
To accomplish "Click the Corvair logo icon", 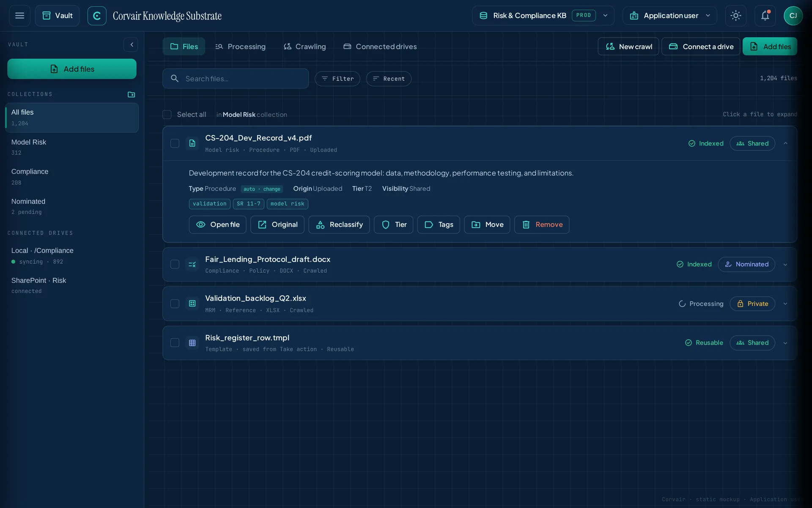I will (97, 16).
